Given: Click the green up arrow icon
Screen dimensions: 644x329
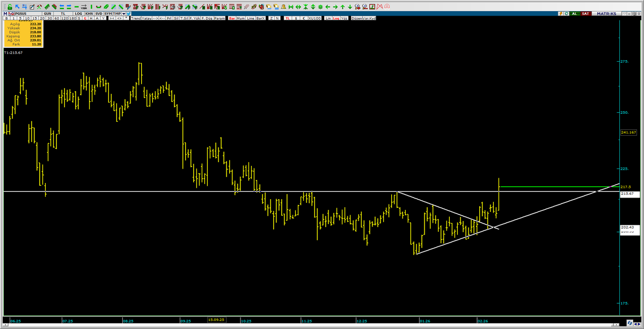Looking at the screenshot, I should (x=342, y=7).
